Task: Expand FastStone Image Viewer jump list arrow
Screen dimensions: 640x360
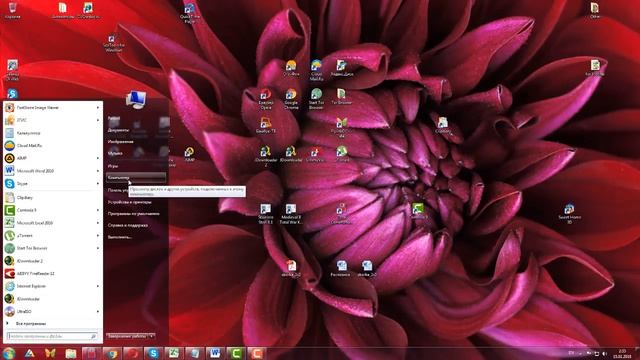Action: (x=98, y=108)
